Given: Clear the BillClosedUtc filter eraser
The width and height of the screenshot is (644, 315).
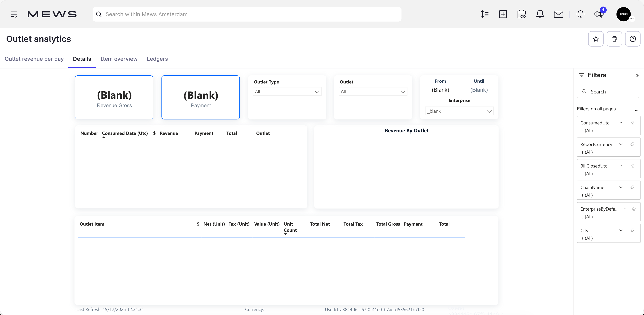Looking at the screenshot, I should (632, 166).
